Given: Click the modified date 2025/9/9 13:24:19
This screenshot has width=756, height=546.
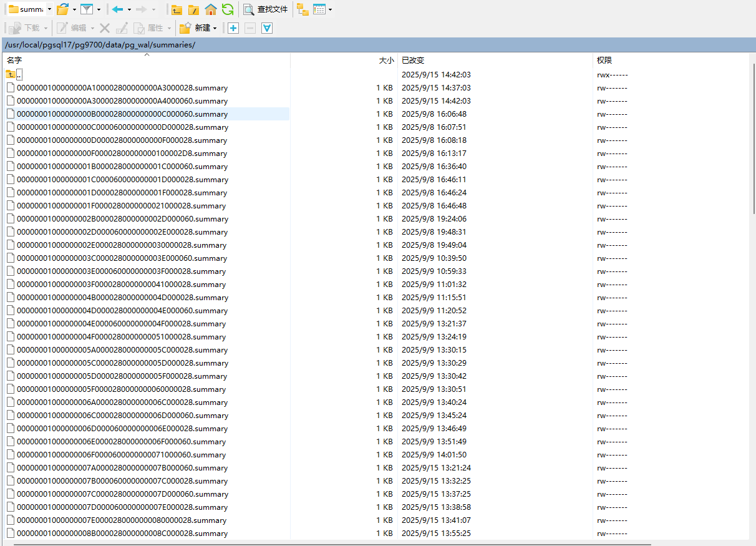Looking at the screenshot, I should coord(434,337).
